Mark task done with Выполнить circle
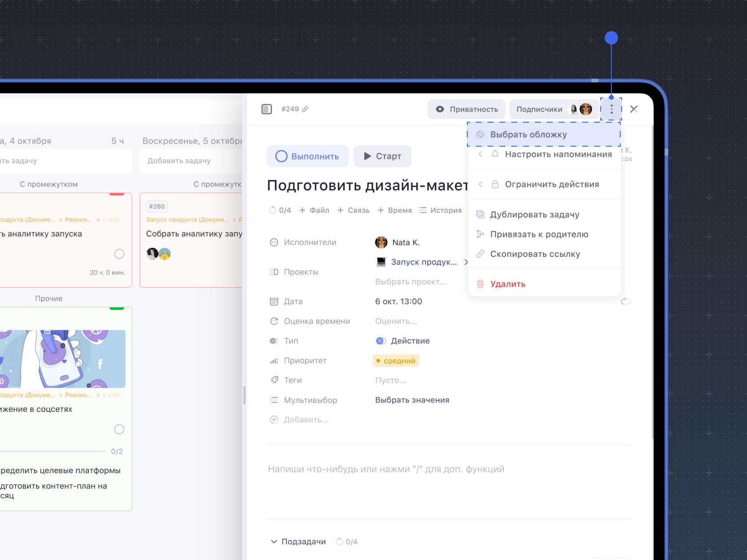 (x=281, y=156)
